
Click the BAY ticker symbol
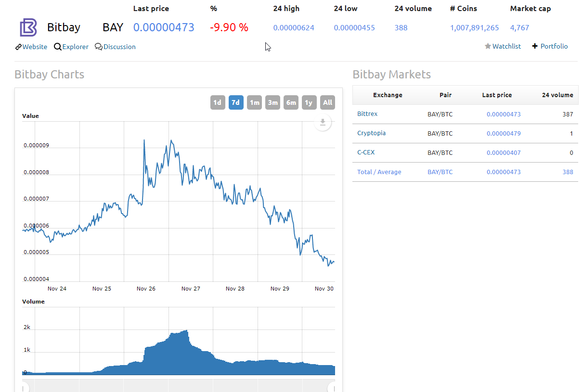coord(113,27)
